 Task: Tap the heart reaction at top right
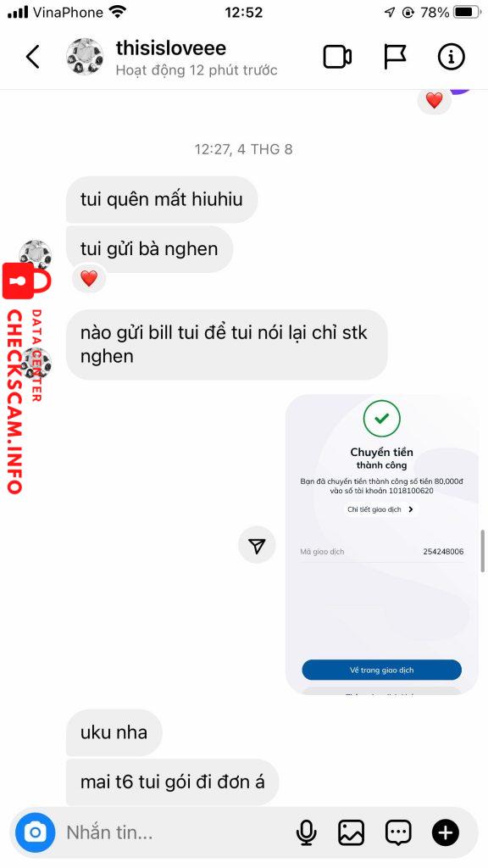pos(435,100)
